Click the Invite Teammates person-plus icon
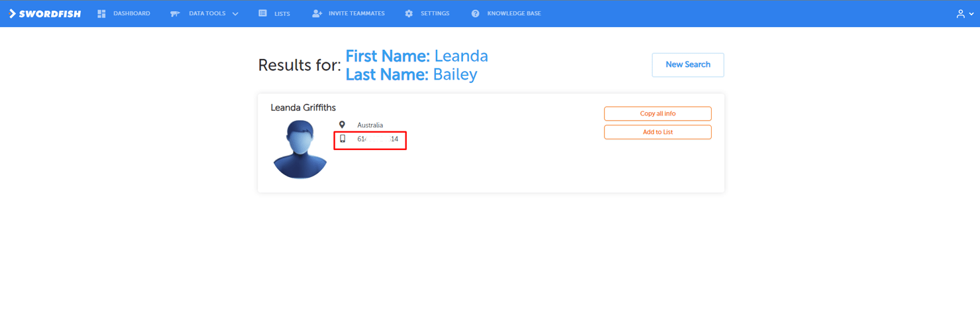Viewport: 980px width, 325px height. (x=317, y=13)
